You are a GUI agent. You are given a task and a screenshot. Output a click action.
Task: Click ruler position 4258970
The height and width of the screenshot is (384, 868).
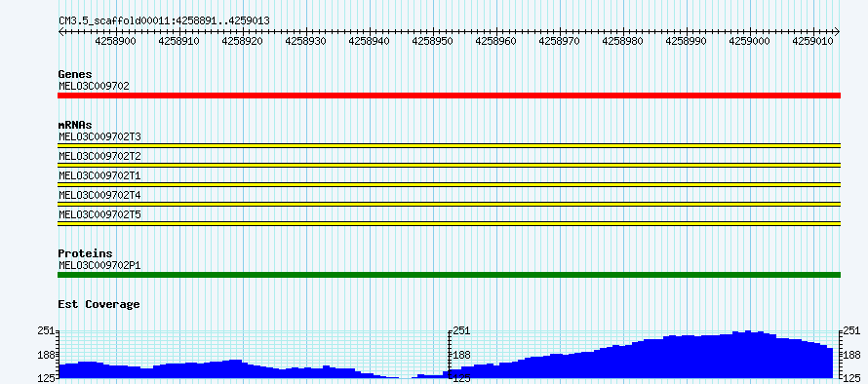click(x=560, y=41)
